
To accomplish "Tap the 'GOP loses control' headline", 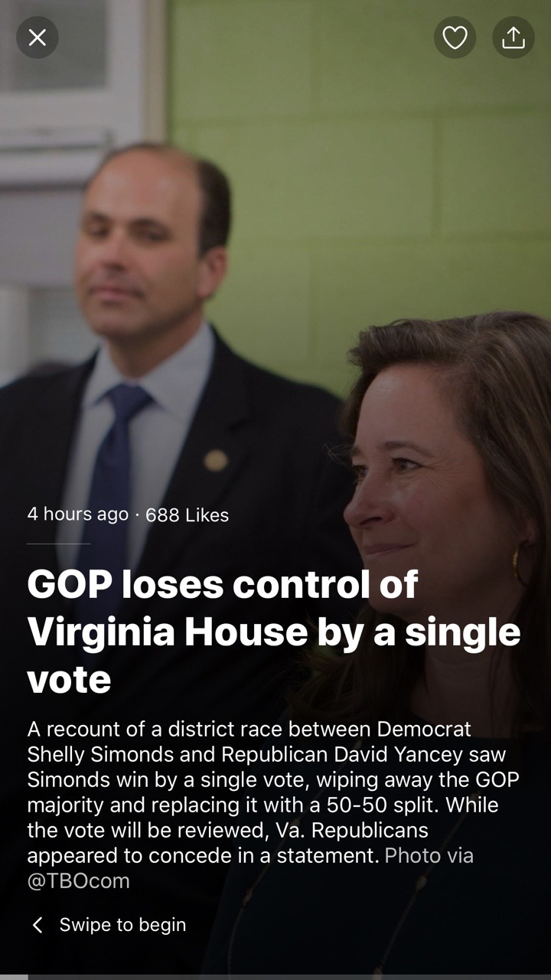I will point(222,585).
